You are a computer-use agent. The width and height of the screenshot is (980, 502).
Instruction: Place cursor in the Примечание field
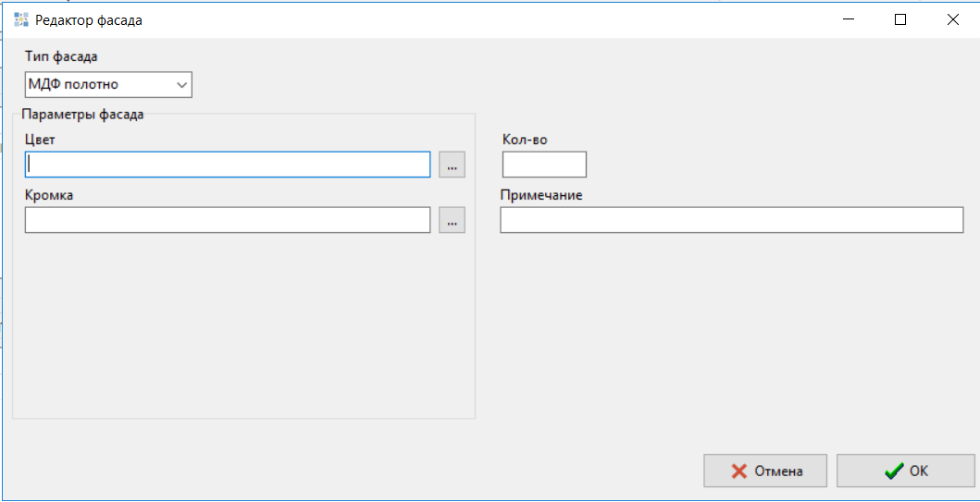(x=731, y=220)
